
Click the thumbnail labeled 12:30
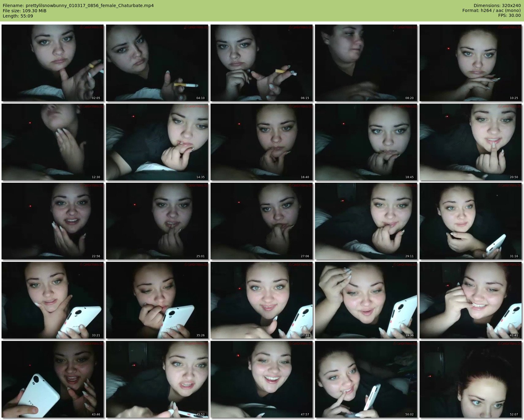[x=52, y=142]
